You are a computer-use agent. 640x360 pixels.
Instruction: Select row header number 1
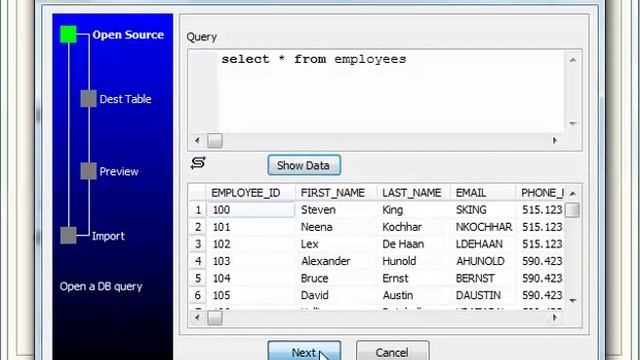pyautogui.click(x=198, y=210)
